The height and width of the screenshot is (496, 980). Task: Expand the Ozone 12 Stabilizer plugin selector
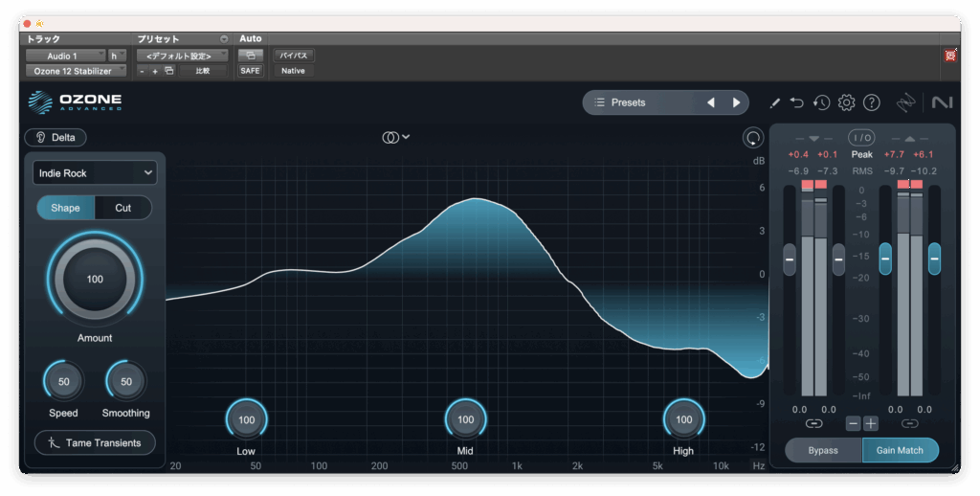click(75, 71)
